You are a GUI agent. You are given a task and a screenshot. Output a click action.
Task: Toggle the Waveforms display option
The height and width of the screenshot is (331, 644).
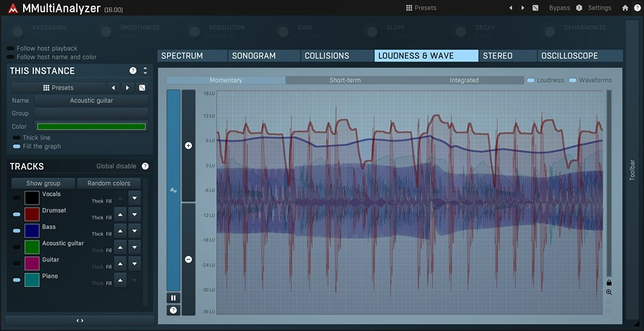[573, 80]
